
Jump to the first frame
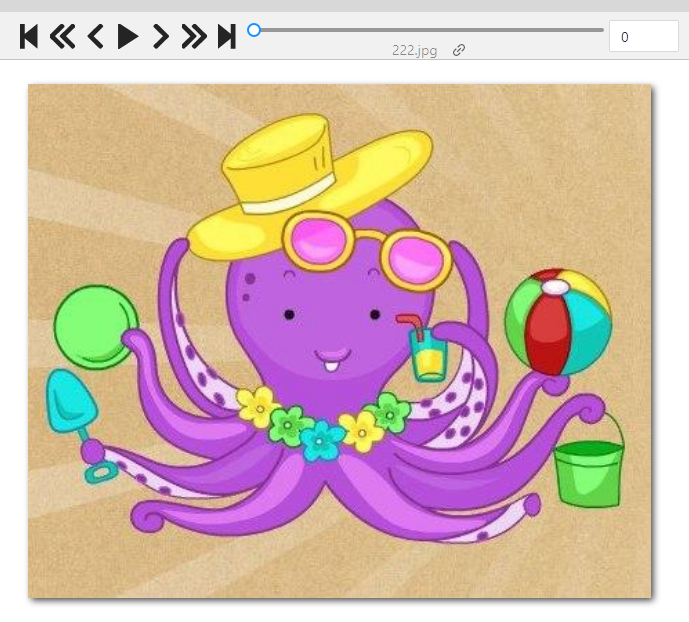pos(29,37)
